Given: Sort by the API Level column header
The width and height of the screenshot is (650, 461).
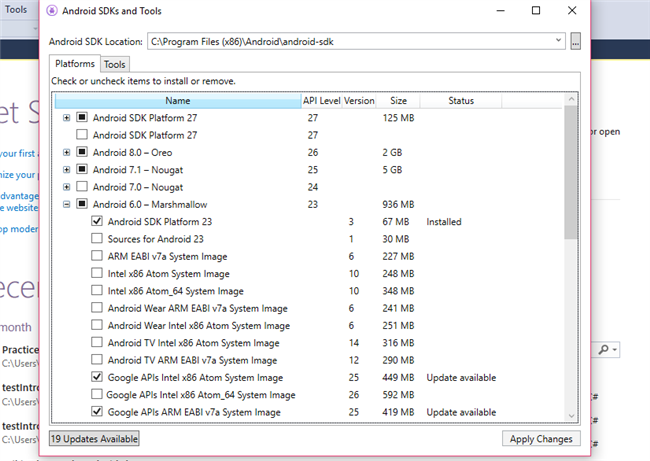Looking at the screenshot, I should (321, 101).
